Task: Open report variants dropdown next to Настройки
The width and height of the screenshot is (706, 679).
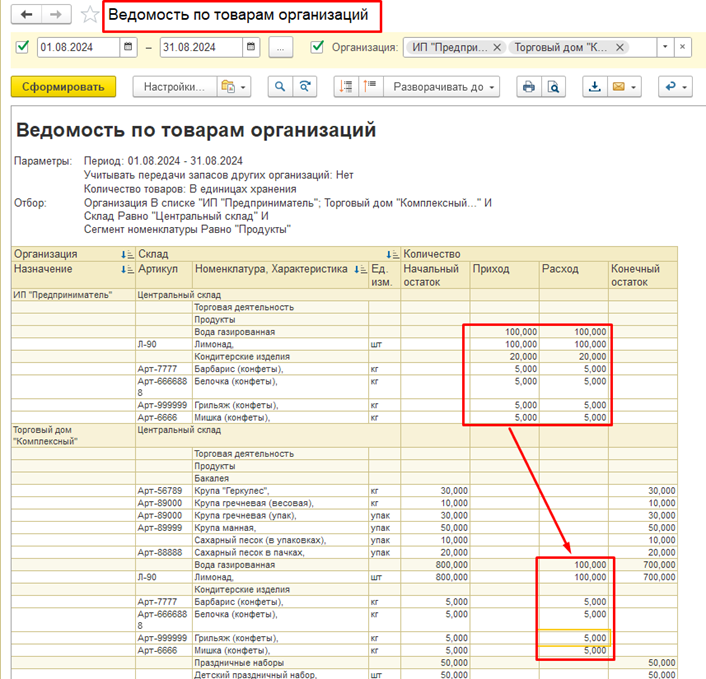Action: [x=234, y=86]
